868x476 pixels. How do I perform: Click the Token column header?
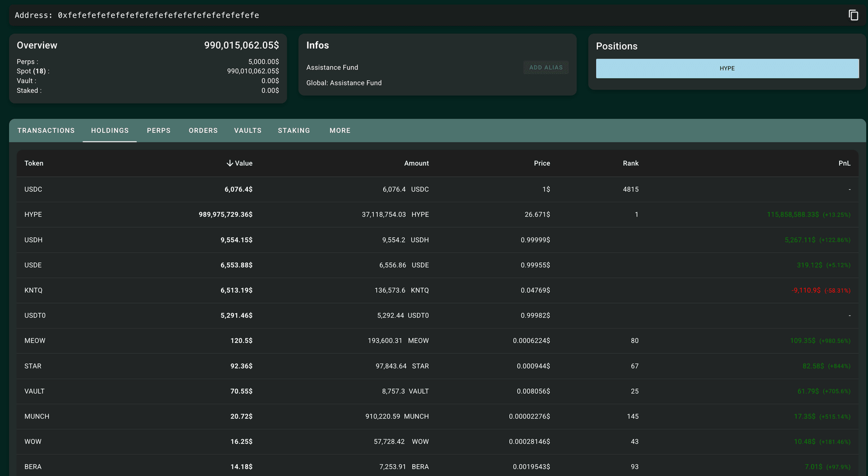pos(34,163)
